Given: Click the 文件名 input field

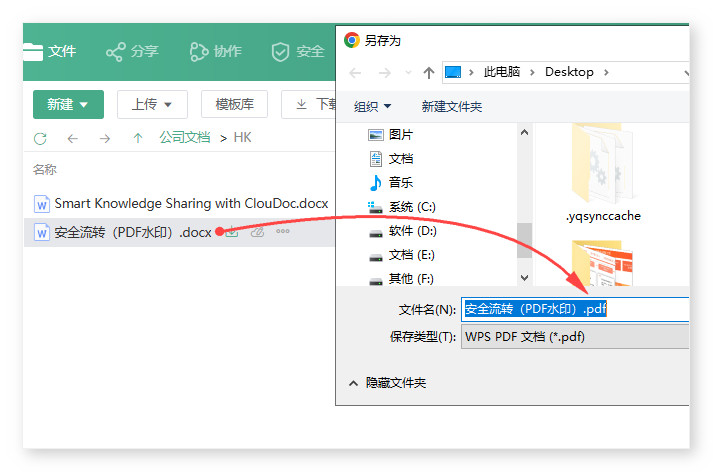Looking at the screenshot, I should click(575, 309).
